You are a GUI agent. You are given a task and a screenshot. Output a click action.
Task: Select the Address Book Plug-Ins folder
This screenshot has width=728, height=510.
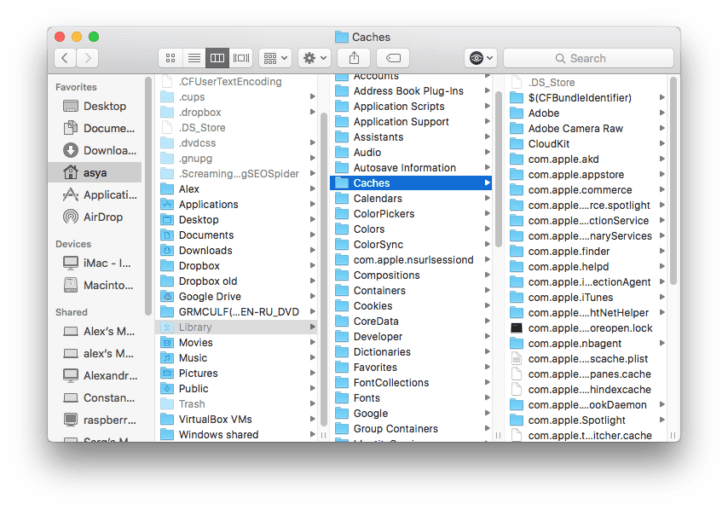pos(411,91)
